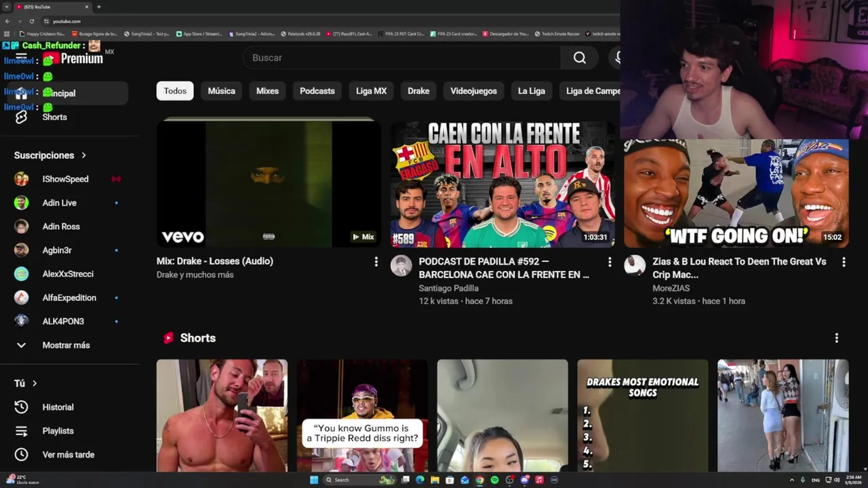
Task: Open the Gummo Trippie Redd diss short
Action: point(362,415)
